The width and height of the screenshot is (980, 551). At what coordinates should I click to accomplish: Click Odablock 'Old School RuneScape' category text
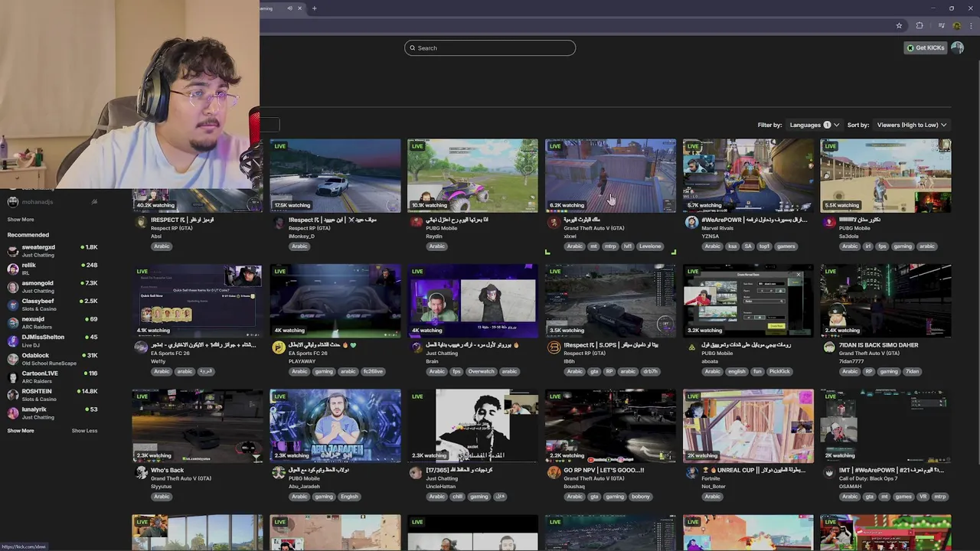coord(48,364)
